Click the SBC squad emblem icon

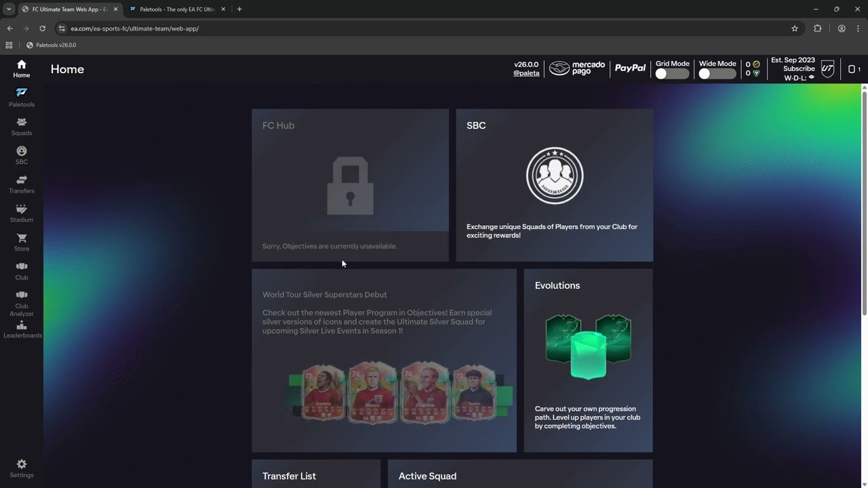click(x=555, y=176)
